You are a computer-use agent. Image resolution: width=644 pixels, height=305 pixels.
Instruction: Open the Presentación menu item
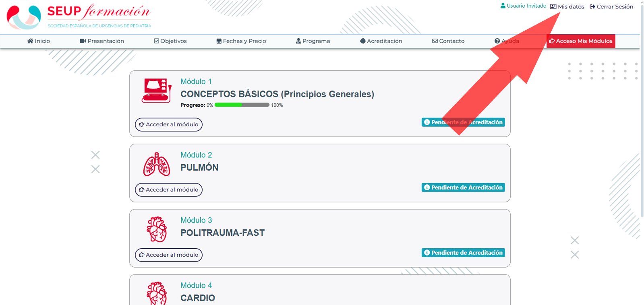102,41
